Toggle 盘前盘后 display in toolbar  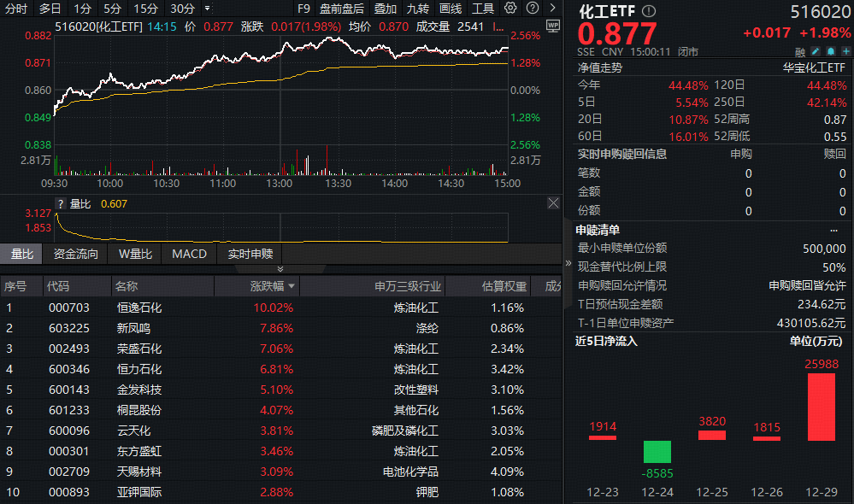tap(341, 9)
